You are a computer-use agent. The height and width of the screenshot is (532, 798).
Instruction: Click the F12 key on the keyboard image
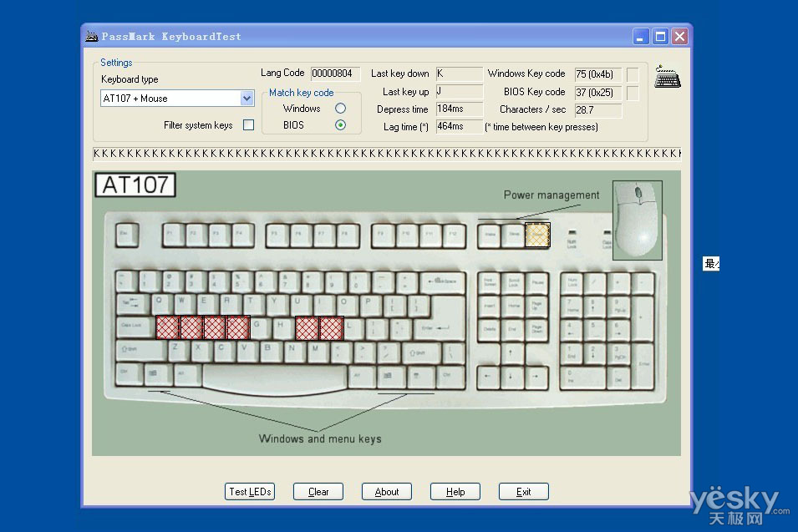[x=454, y=235]
